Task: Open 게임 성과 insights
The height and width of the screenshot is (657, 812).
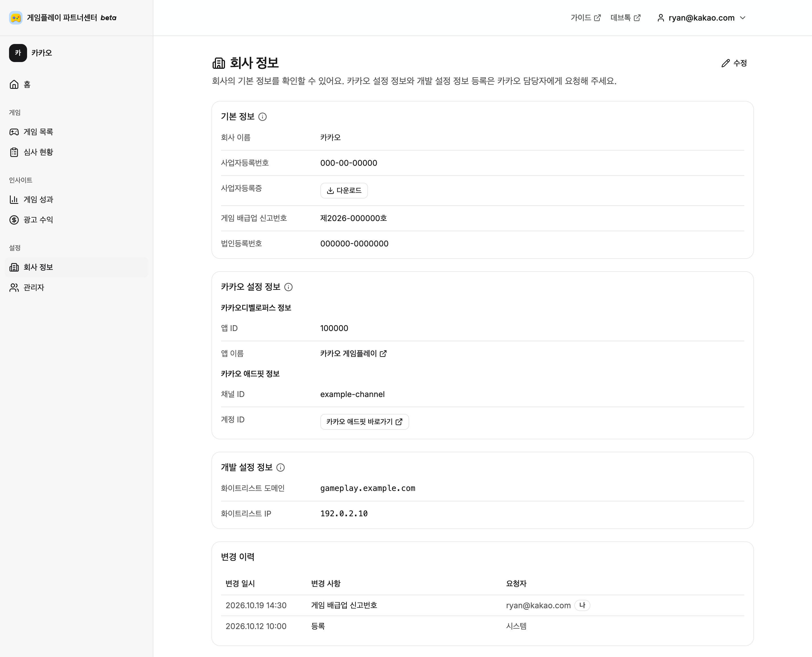Action: tap(76, 199)
